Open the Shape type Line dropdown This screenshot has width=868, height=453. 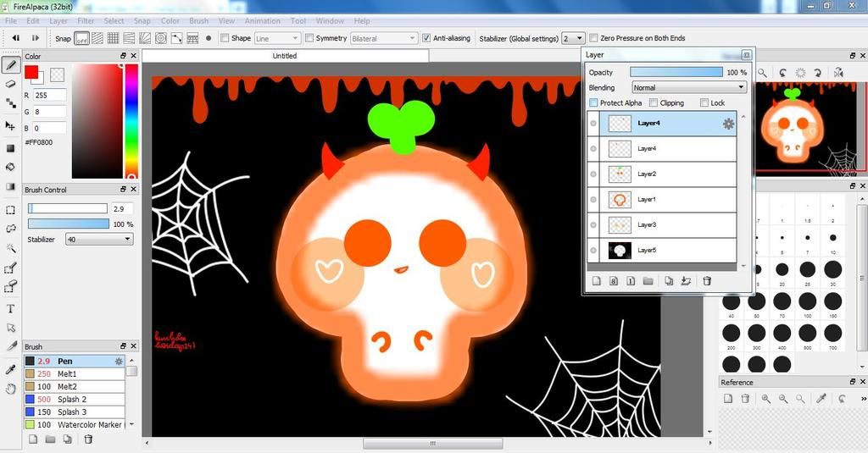[277, 38]
